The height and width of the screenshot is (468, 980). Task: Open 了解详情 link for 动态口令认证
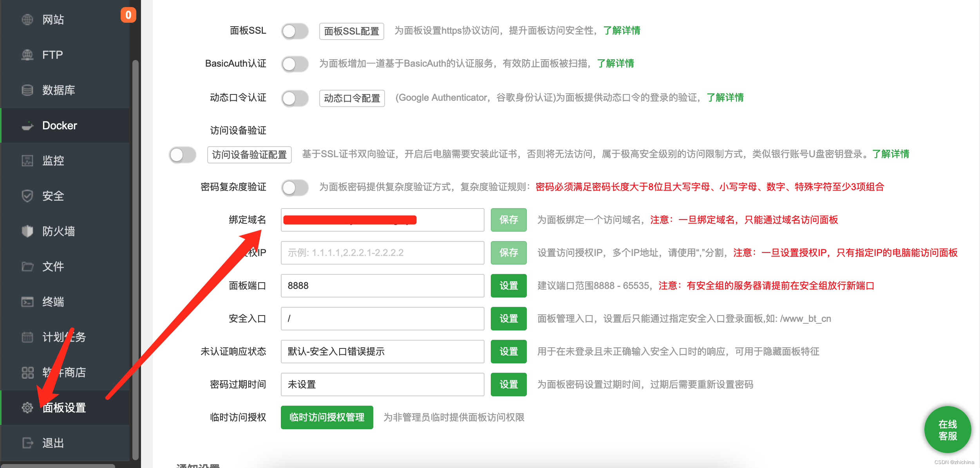(x=725, y=98)
